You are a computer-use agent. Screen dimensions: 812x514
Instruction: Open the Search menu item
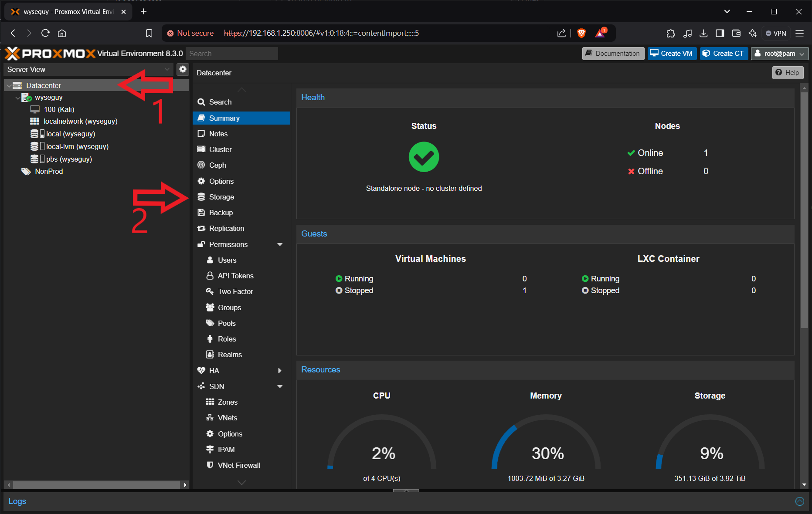[241, 102]
